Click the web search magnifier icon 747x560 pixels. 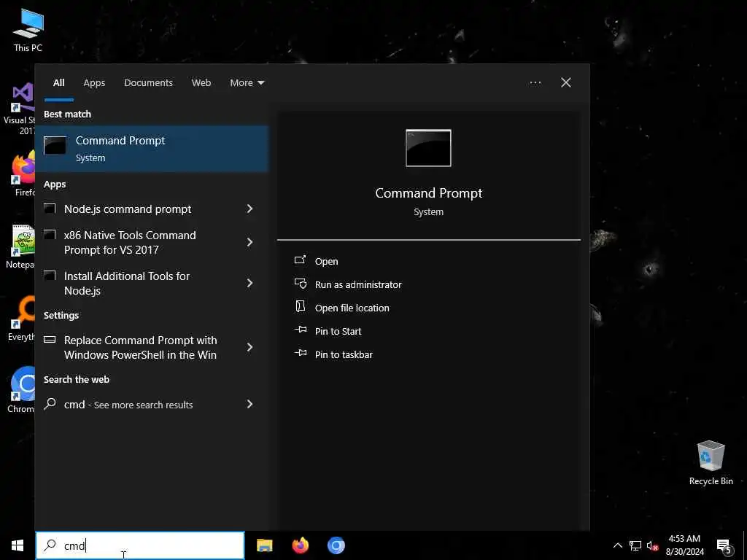[x=50, y=403]
